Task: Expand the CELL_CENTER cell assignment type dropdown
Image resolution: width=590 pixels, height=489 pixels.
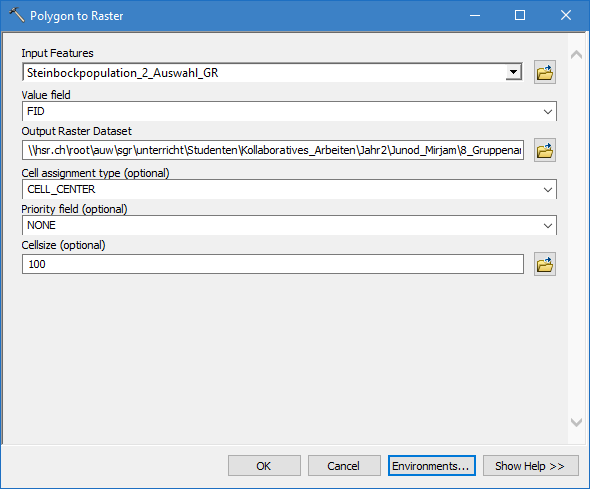Action: click(547, 190)
